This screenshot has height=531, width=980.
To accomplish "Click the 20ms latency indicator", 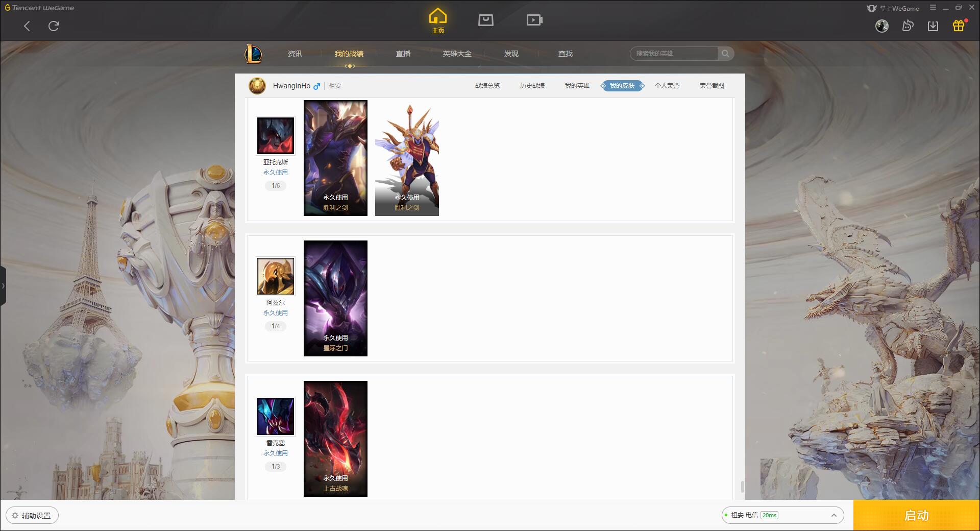I will (x=769, y=515).
